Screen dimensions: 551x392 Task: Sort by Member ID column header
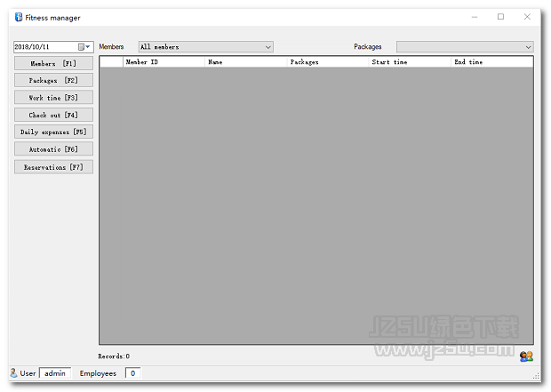pos(164,62)
